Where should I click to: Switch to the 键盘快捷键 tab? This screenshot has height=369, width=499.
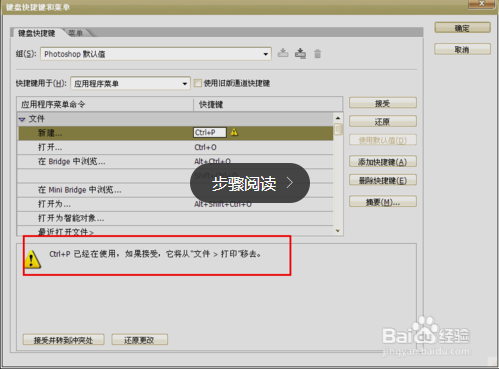click(x=36, y=33)
